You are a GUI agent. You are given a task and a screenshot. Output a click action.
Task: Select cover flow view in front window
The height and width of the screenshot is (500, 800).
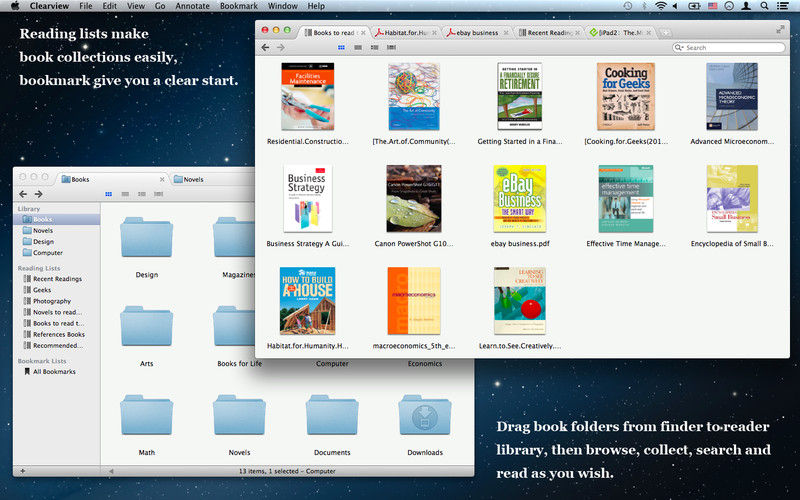[391, 47]
